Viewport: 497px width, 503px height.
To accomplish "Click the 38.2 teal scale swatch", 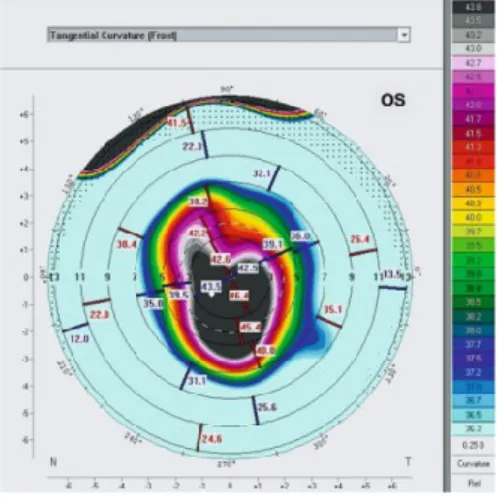I will click(x=473, y=316).
